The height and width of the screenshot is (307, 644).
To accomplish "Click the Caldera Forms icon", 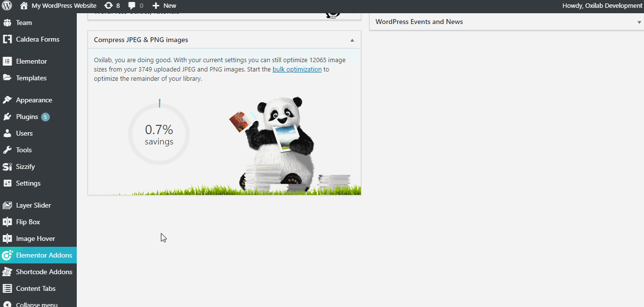I will tap(7, 39).
